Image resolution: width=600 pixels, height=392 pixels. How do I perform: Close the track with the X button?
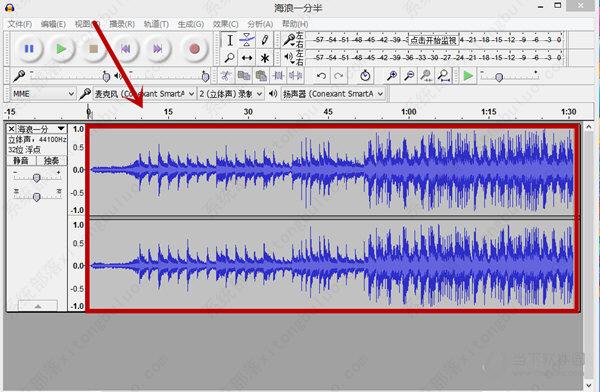[11, 129]
